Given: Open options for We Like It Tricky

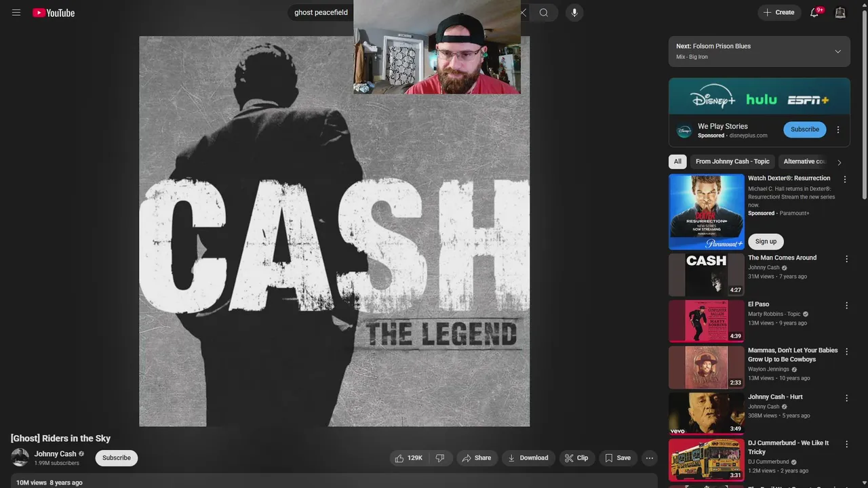Looking at the screenshot, I should coord(846,445).
